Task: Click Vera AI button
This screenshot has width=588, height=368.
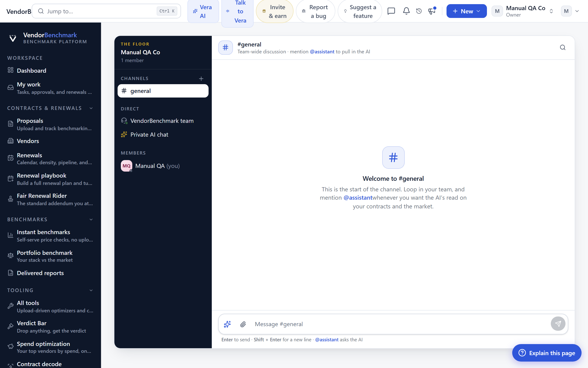Action: point(203,11)
